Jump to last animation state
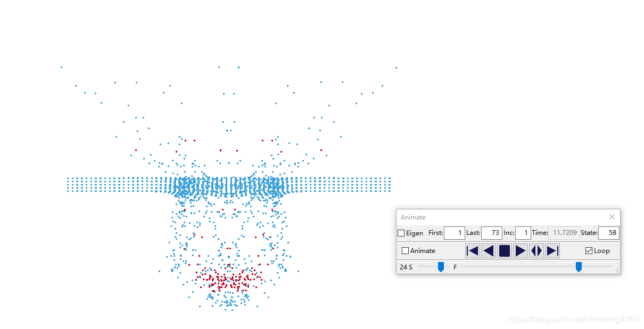The image size is (644, 329). pos(552,251)
